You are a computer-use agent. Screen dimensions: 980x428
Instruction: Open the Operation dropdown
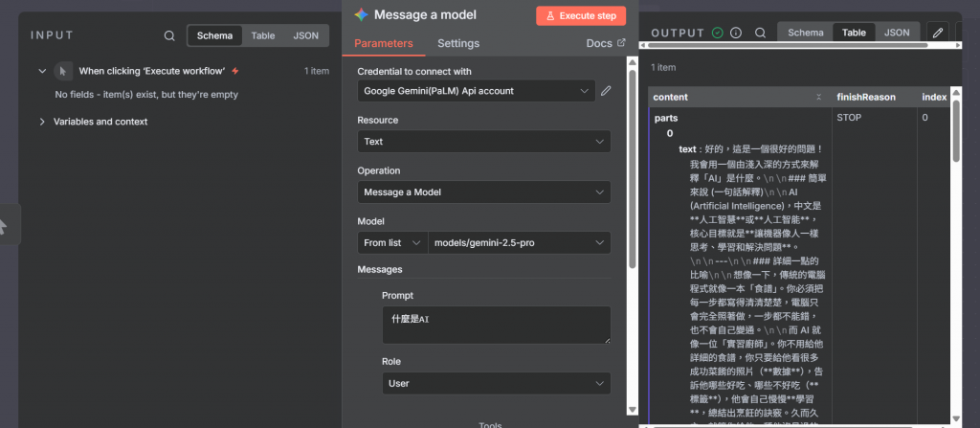tap(483, 192)
